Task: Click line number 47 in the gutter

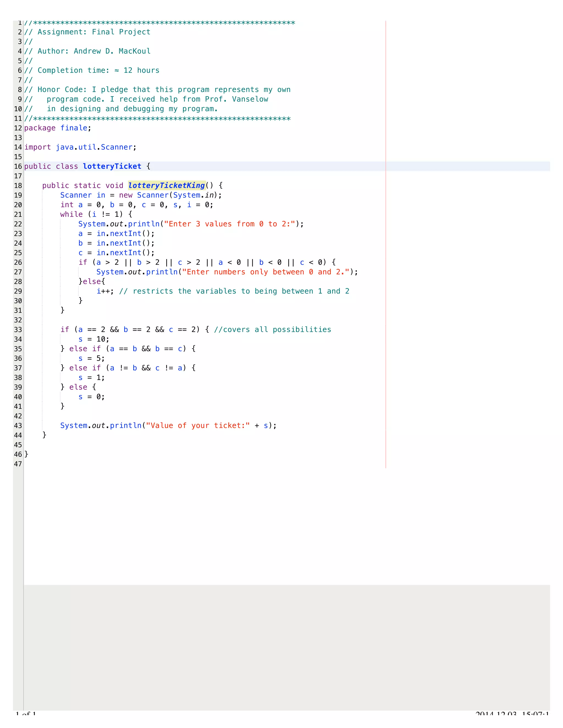Action: (x=18, y=464)
